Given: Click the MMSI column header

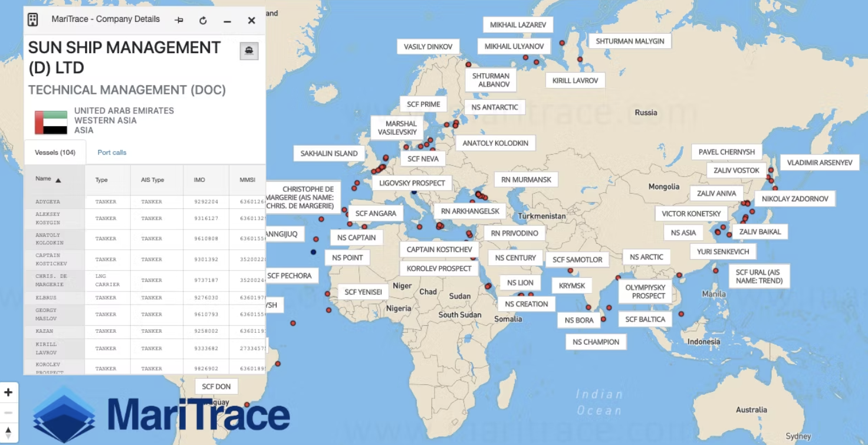Looking at the screenshot, I should (247, 180).
